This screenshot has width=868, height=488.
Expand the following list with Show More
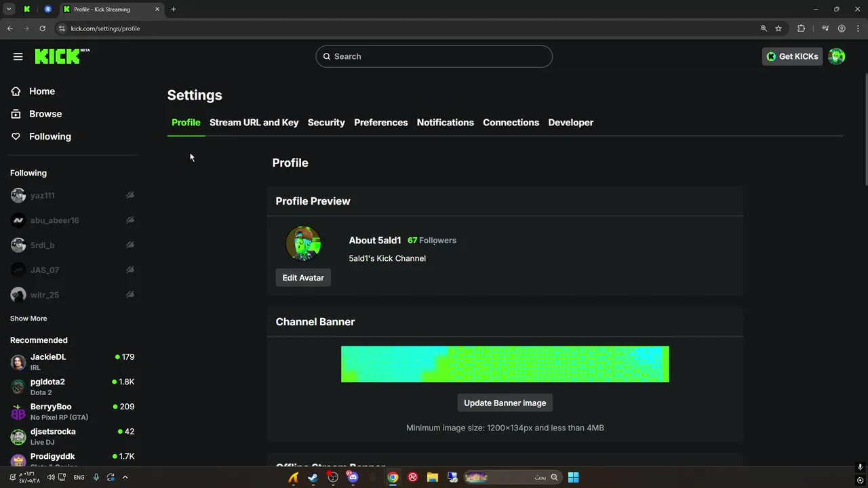[x=28, y=319]
